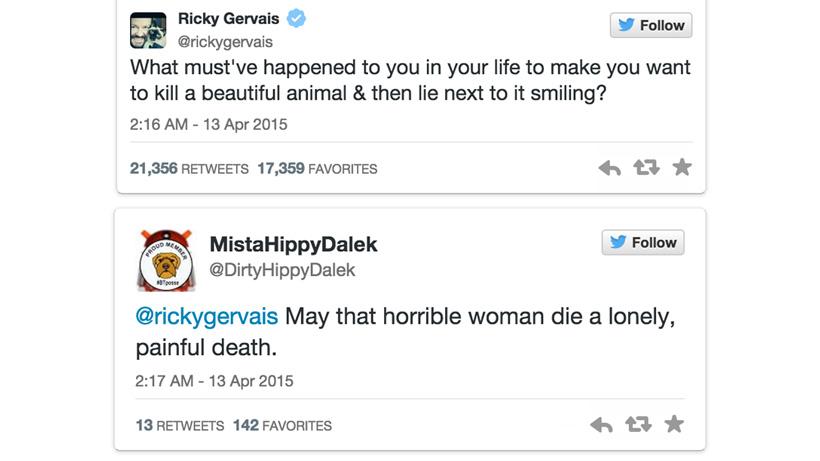The image size is (820, 461).
Task: Open the 2:17 AM - 13 Apr 2015 timestamp
Action: click(214, 381)
